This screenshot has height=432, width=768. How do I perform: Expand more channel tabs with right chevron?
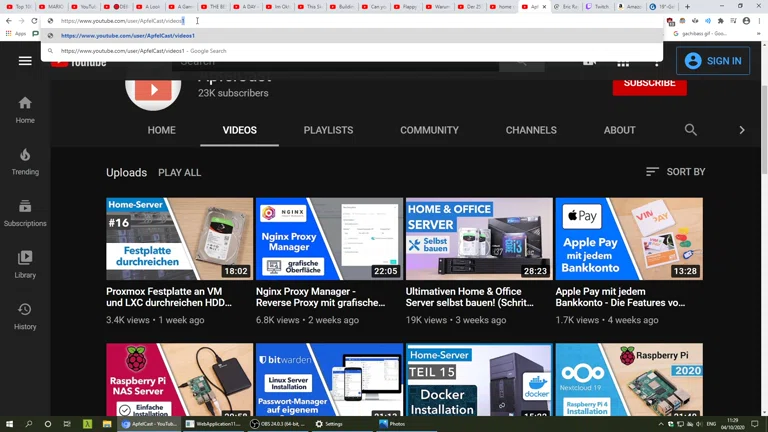[x=741, y=130]
